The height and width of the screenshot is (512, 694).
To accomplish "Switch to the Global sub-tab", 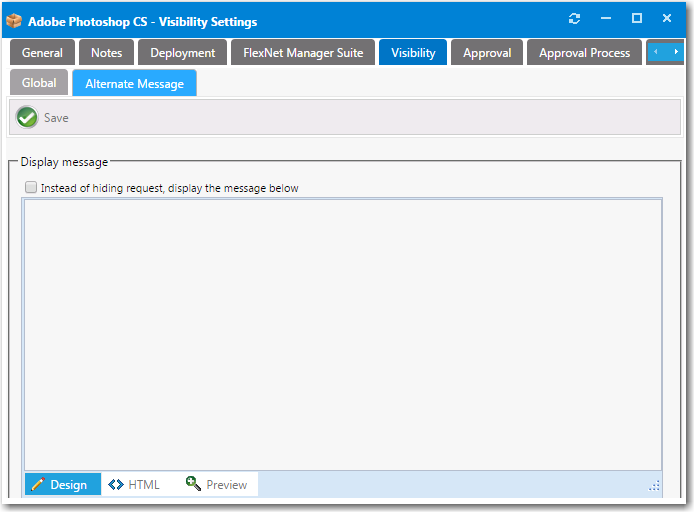I will point(39,83).
